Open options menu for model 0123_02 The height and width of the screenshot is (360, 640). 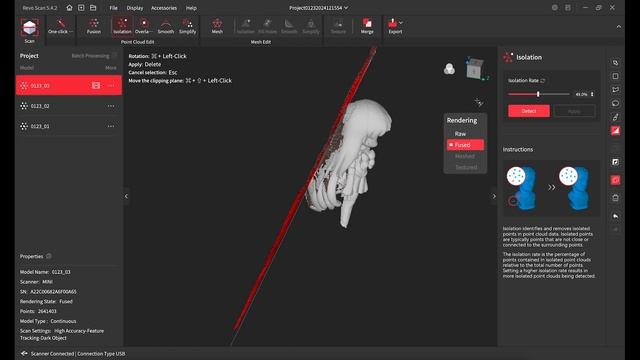click(111, 106)
